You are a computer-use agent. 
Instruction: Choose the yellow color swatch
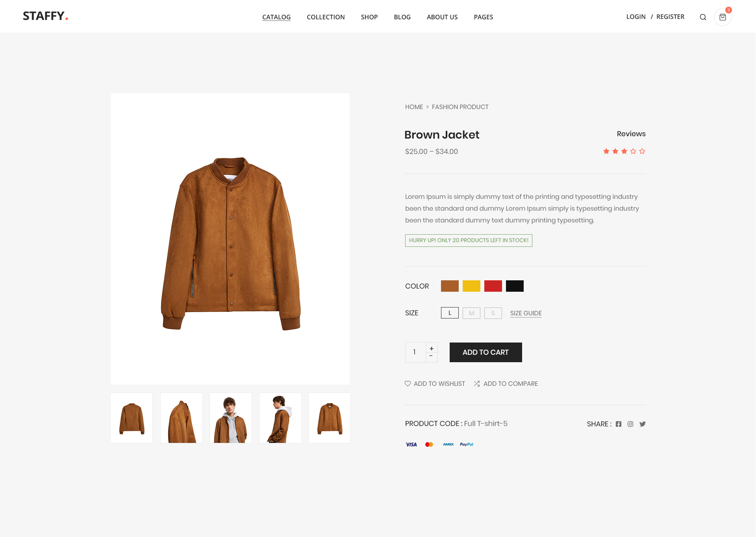point(471,286)
